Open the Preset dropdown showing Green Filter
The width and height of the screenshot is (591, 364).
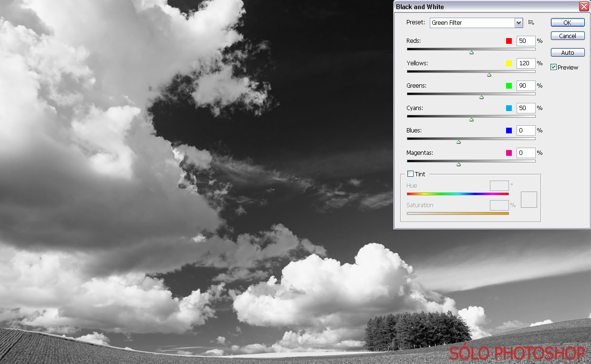pyautogui.click(x=472, y=23)
